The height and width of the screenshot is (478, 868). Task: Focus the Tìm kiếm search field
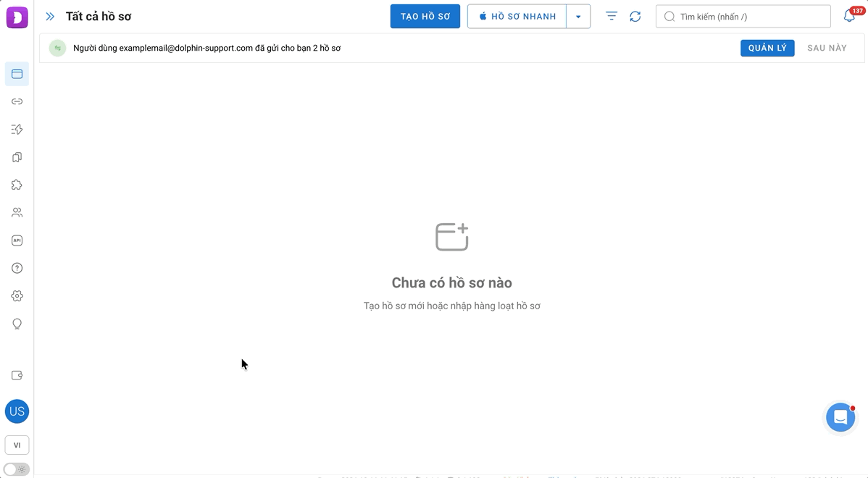point(743,17)
